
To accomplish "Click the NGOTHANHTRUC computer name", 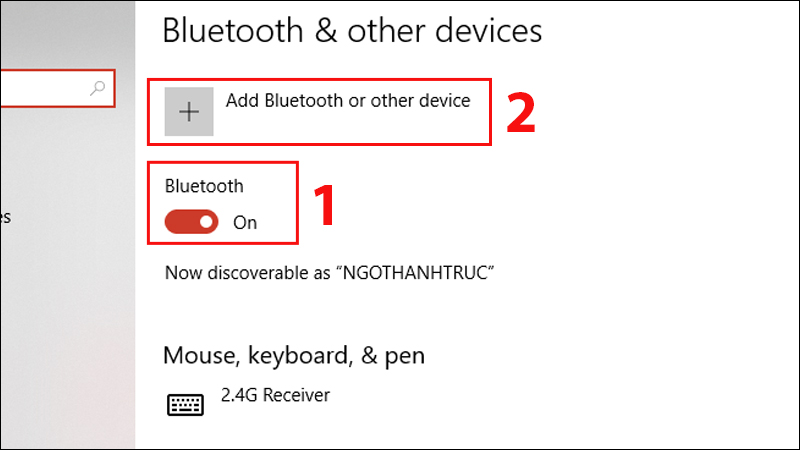I will [417, 273].
